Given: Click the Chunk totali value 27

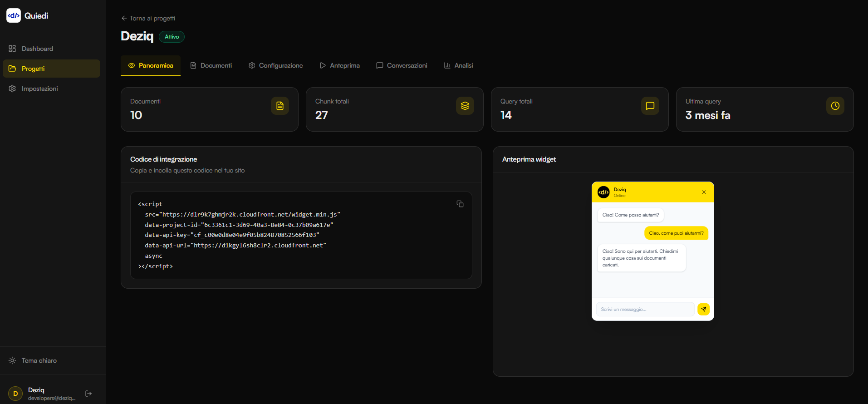Looking at the screenshot, I should tap(322, 115).
